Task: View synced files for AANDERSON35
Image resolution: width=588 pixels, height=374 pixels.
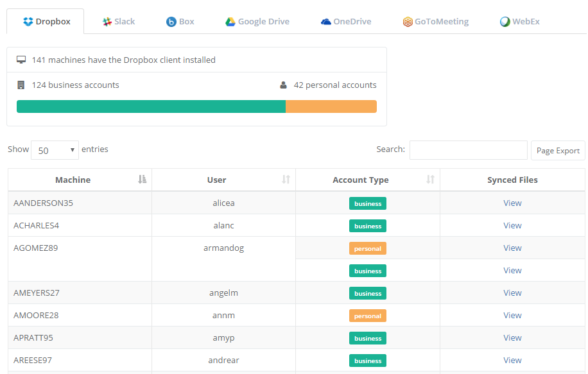Action: coord(512,203)
